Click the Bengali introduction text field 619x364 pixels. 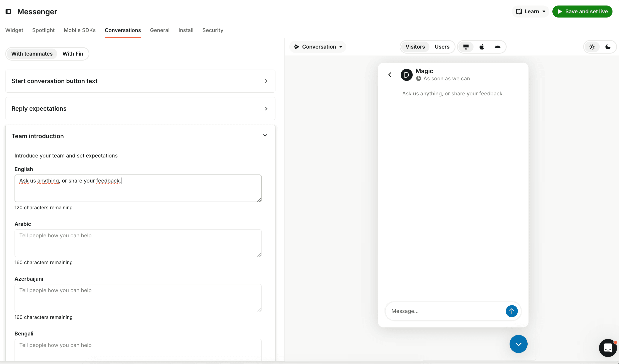tap(138, 350)
